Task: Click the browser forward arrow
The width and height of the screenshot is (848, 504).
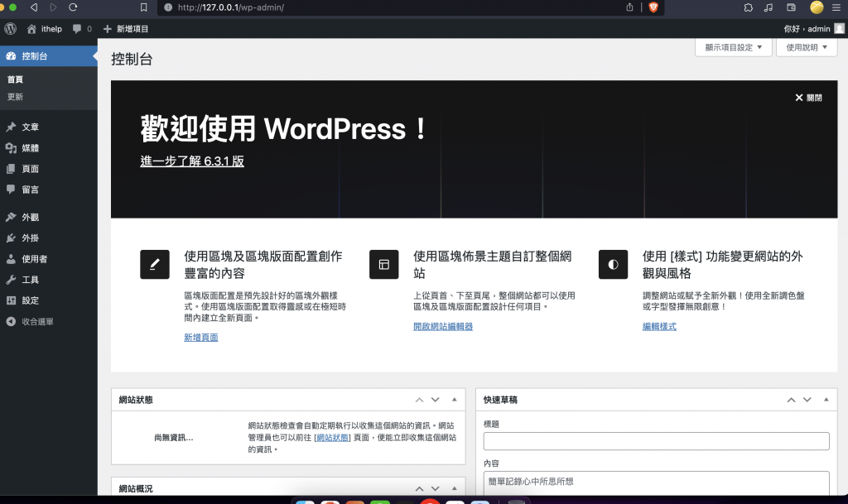Action: click(x=53, y=7)
